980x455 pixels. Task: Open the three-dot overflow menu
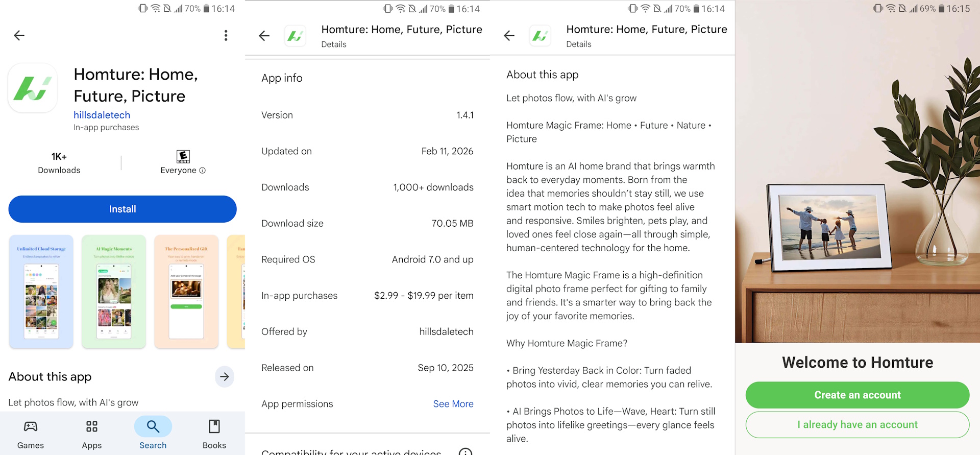point(226,35)
